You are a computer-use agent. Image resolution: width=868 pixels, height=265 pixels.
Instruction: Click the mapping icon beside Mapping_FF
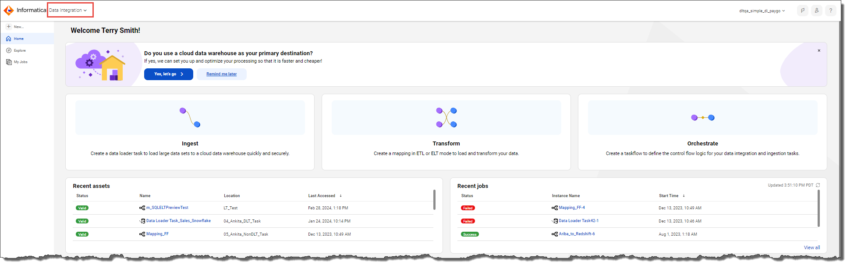142,234
